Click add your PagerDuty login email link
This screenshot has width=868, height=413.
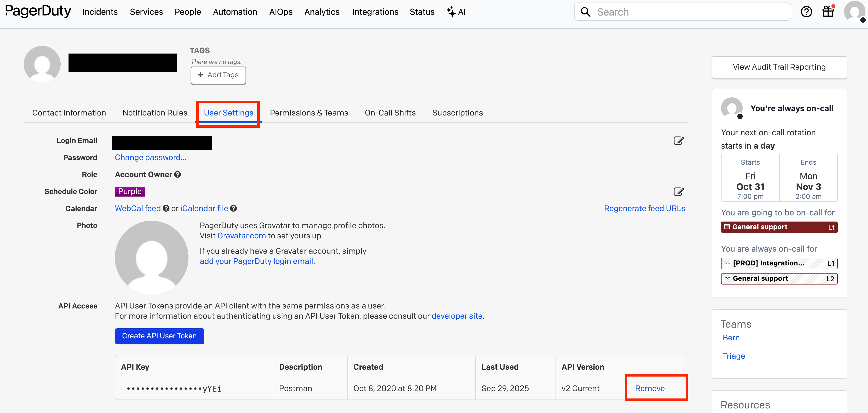coord(256,261)
